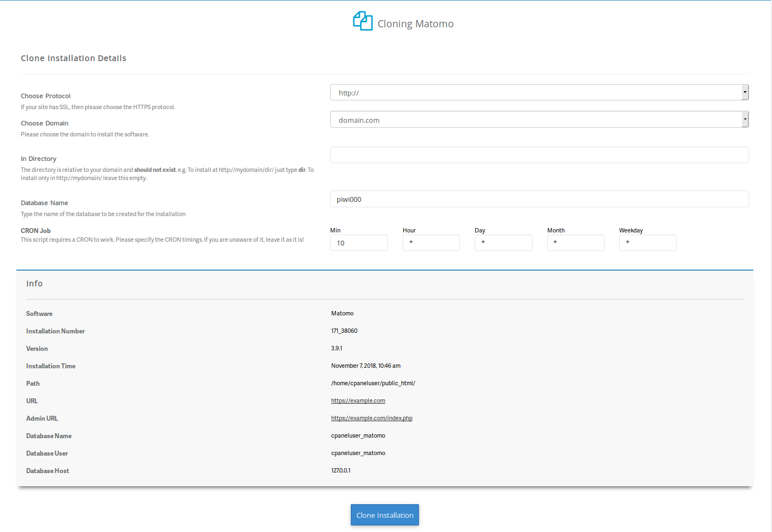Open the https://example.com URL link
Screen dimensions: 772x532
358,401
